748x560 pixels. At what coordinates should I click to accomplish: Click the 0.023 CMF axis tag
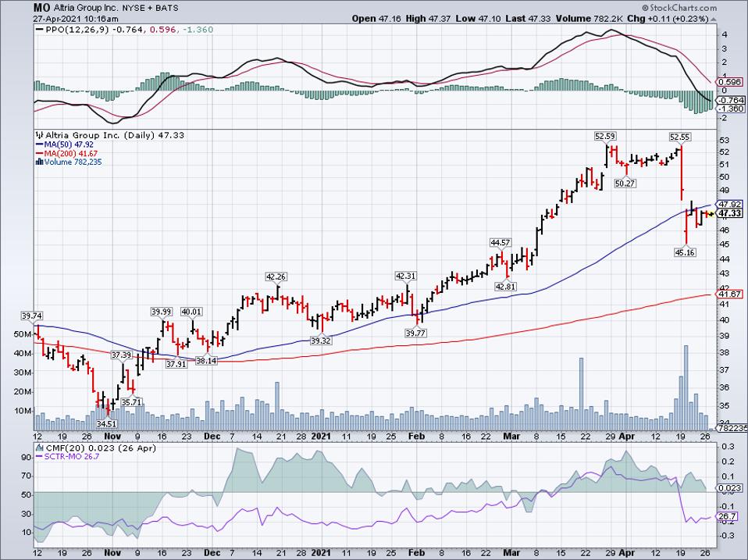(x=730, y=488)
